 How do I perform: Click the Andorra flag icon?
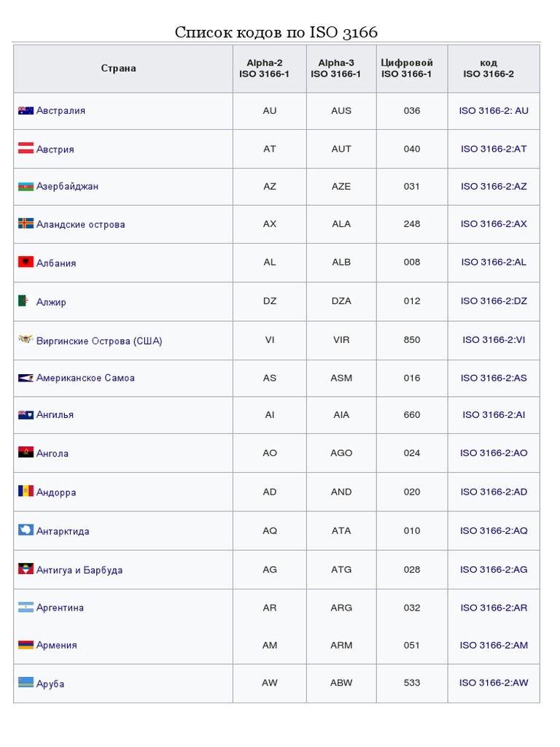pos(26,492)
